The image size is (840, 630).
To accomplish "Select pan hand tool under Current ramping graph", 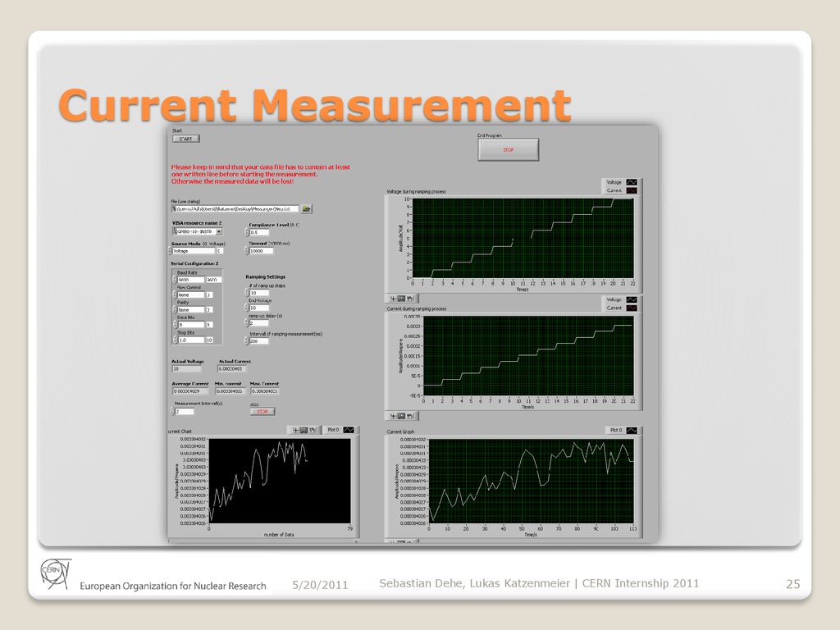I will coord(410,416).
